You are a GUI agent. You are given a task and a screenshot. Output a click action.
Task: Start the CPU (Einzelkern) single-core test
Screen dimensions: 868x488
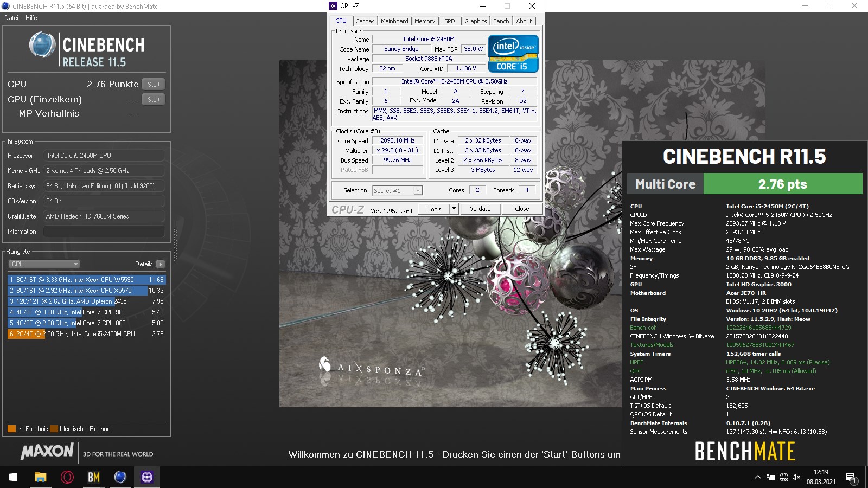(x=154, y=99)
